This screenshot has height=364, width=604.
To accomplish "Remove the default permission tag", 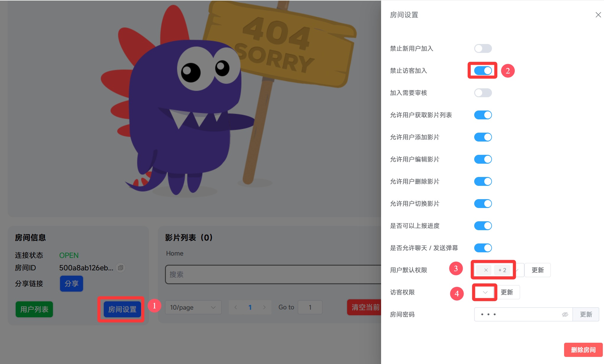I will (486, 270).
